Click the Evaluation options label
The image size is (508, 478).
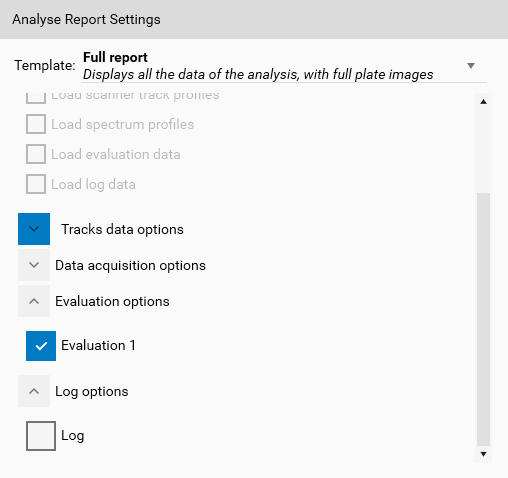(112, 301)
